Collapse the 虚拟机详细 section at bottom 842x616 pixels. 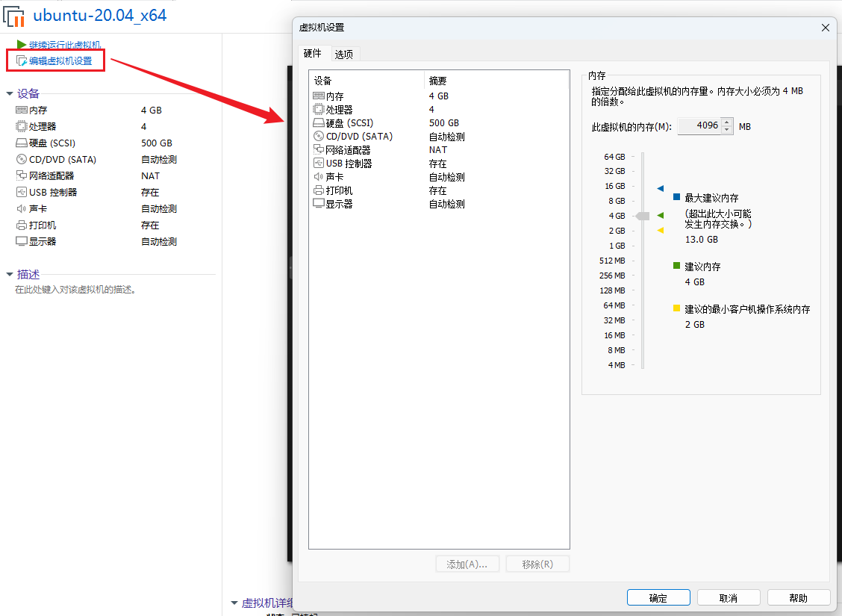coord(234,603)
